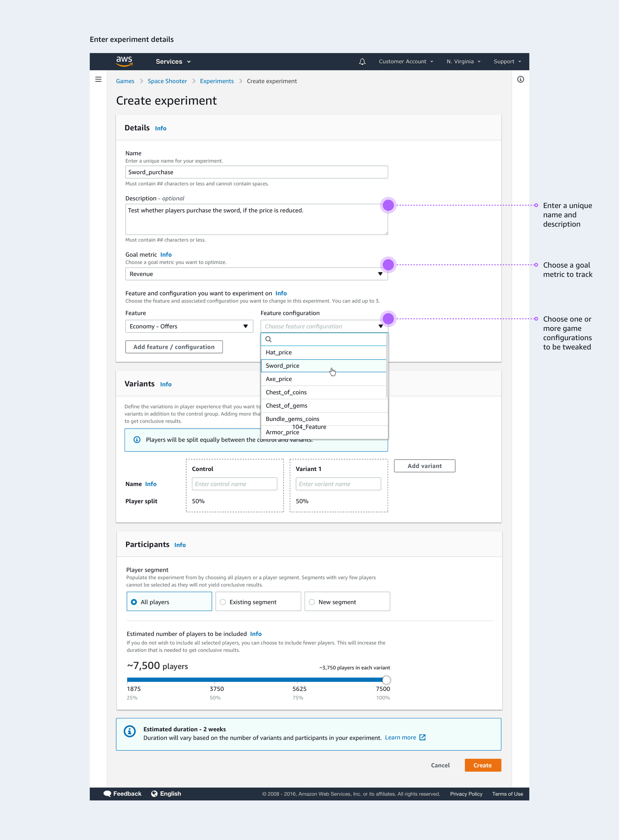Click the Description text area

click(257, 219)
